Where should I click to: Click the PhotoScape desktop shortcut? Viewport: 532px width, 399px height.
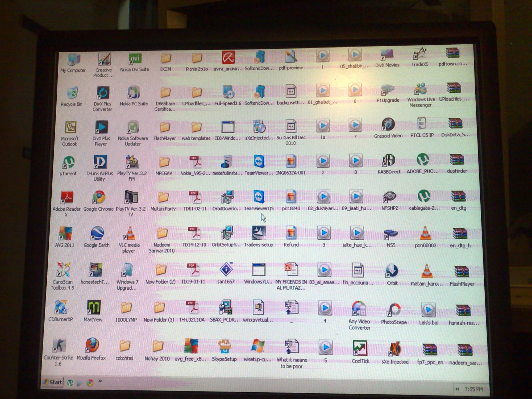point(394,310)
